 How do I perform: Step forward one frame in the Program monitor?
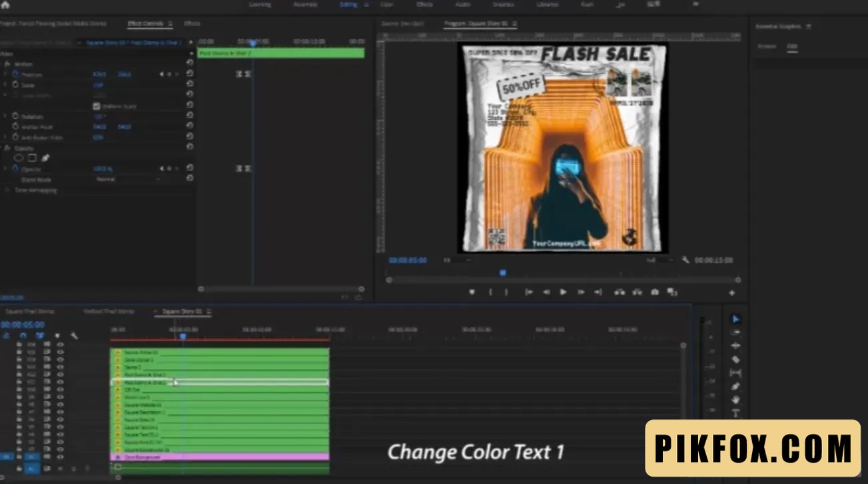(580, 292)
